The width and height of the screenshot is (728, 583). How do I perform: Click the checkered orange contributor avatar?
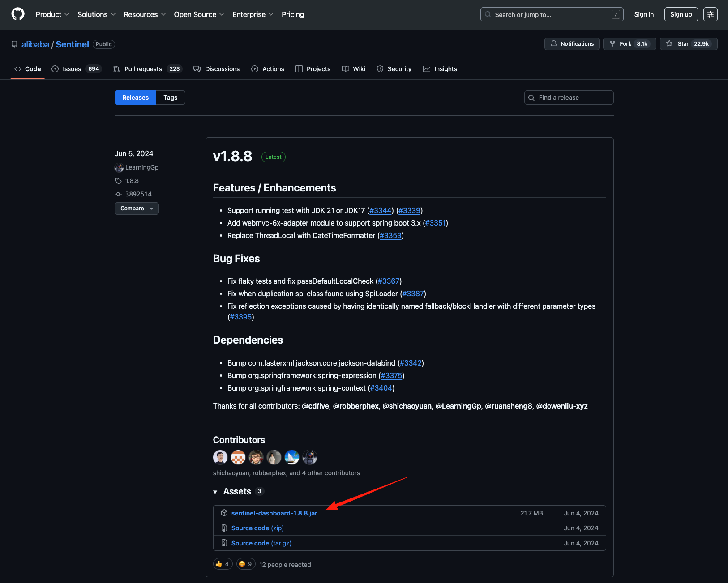pos(238,457)
